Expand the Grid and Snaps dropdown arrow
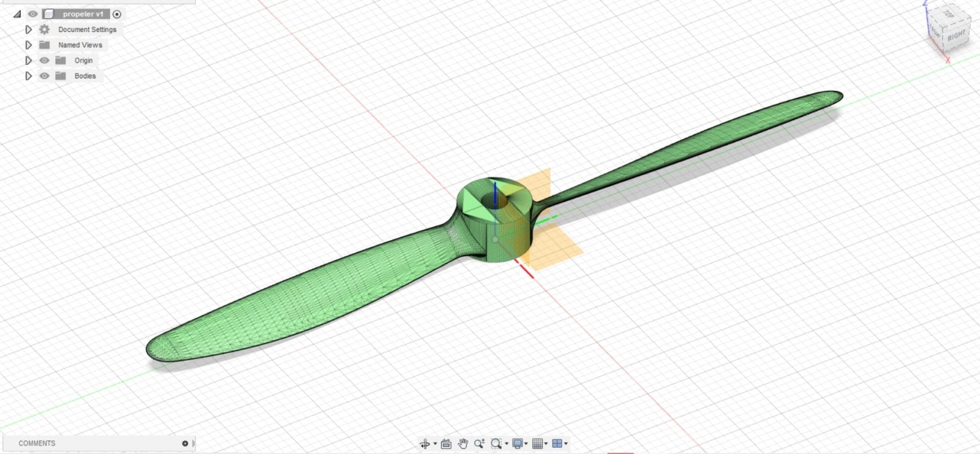Image resolution: width=980 pixels, height=454 pixels. 546,444
